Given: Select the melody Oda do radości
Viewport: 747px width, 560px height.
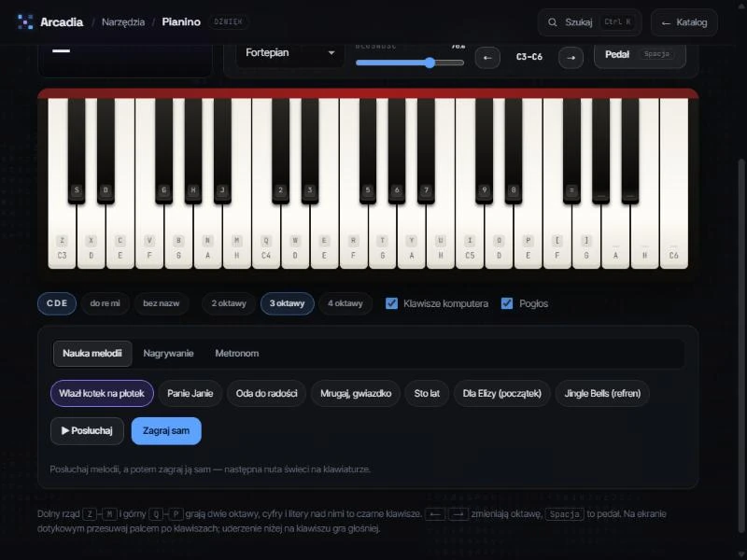Looking at the screenshot, I should coord(267,394).
